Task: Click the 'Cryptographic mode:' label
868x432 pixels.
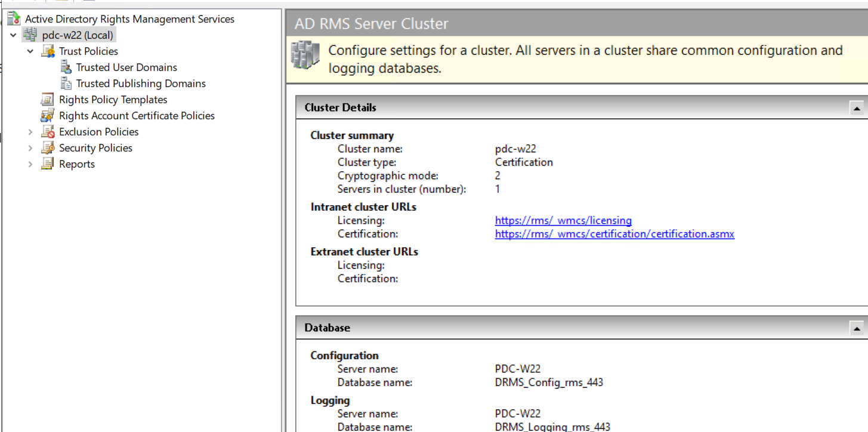Action: pyautogui.click(x=388, y=175)
